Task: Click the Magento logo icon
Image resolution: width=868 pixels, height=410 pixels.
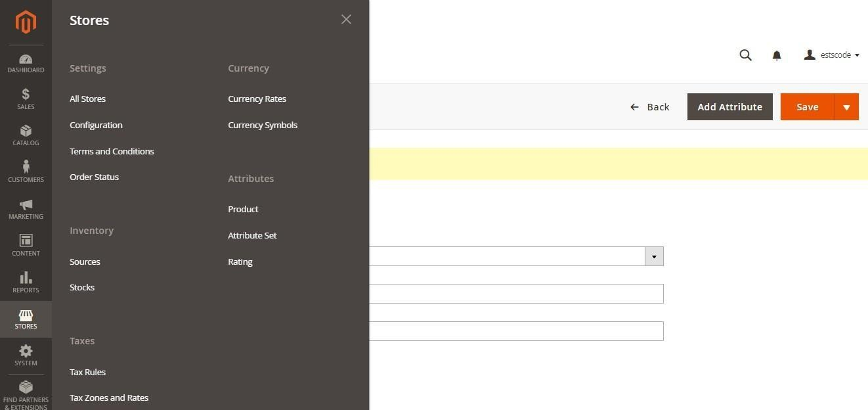Action: [x=26, y=22]
